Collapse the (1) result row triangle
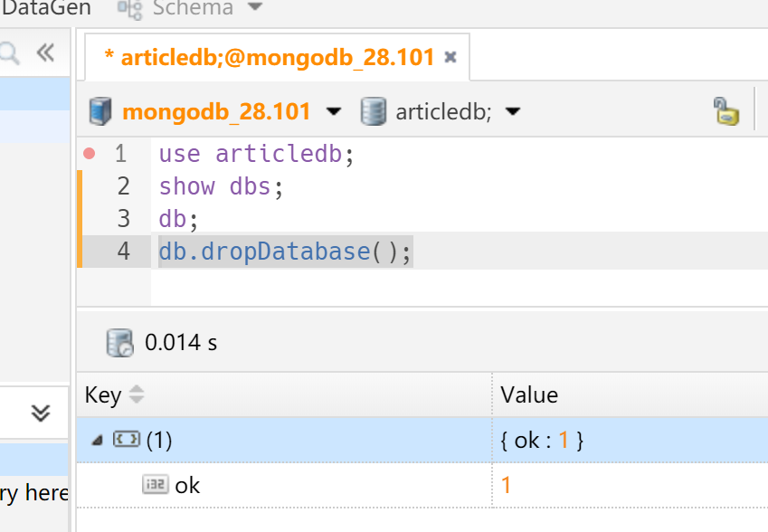This screenshot has width=768, height=532. 97,441
